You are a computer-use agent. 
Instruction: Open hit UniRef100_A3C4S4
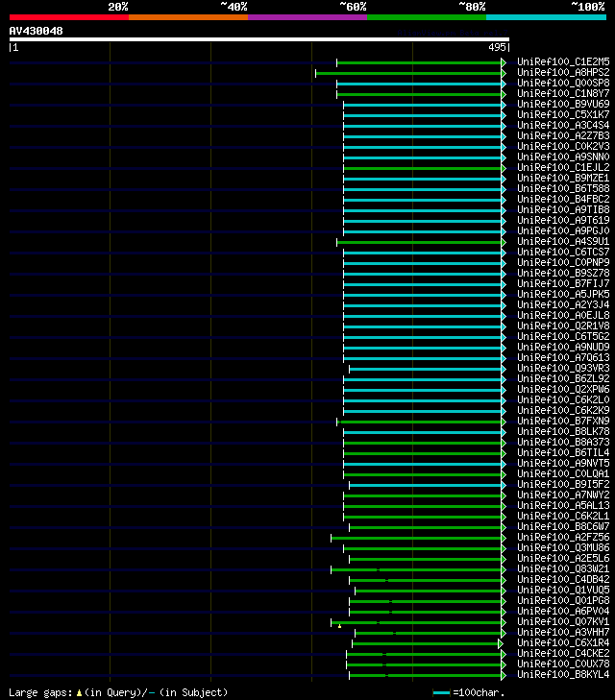click(x=563, y=125)
